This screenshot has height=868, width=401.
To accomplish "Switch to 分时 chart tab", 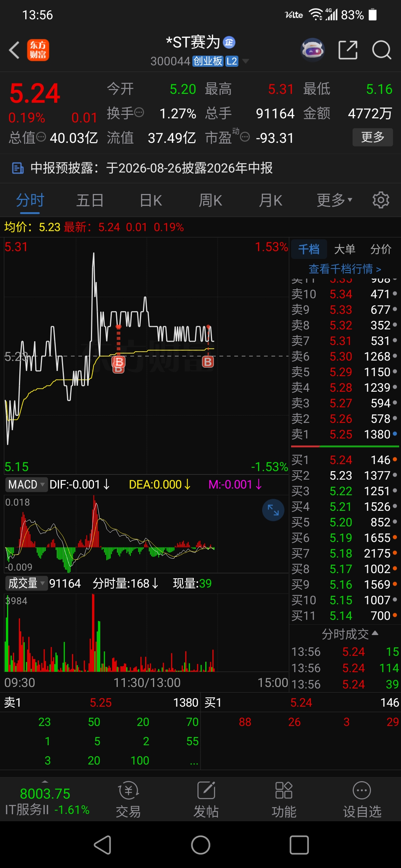I will coord(30,200).
